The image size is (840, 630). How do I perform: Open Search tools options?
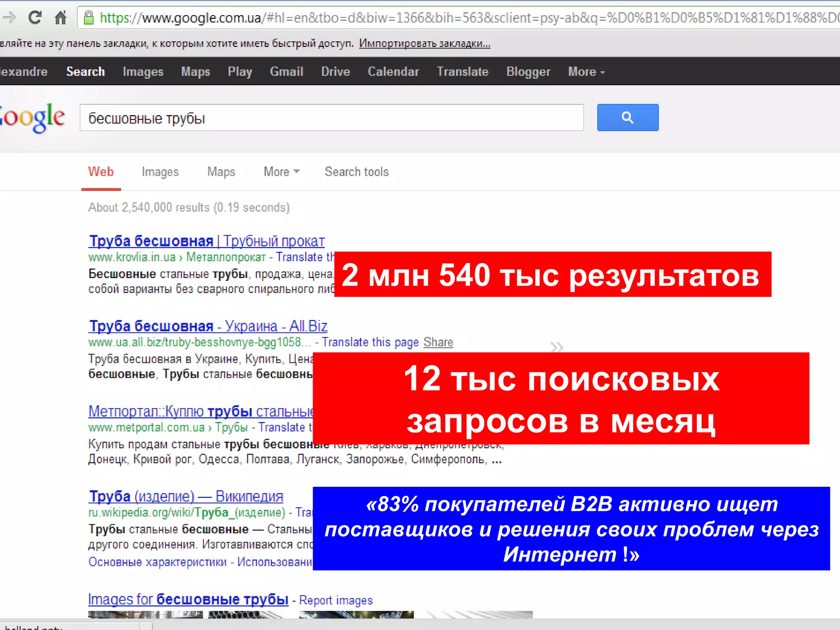356,171
